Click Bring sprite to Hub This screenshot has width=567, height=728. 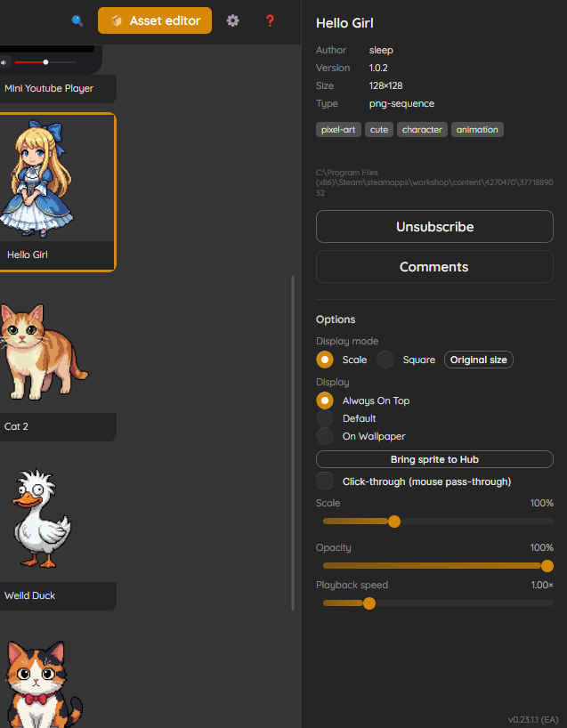coord(434,459)
